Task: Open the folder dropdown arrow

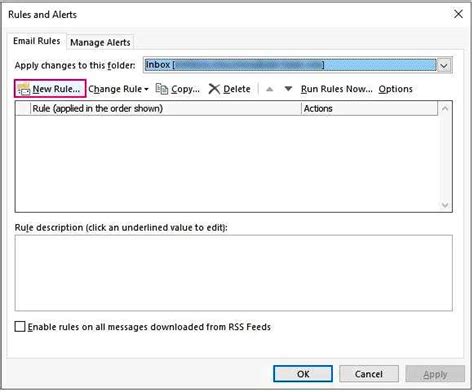Action: point(444,65)
